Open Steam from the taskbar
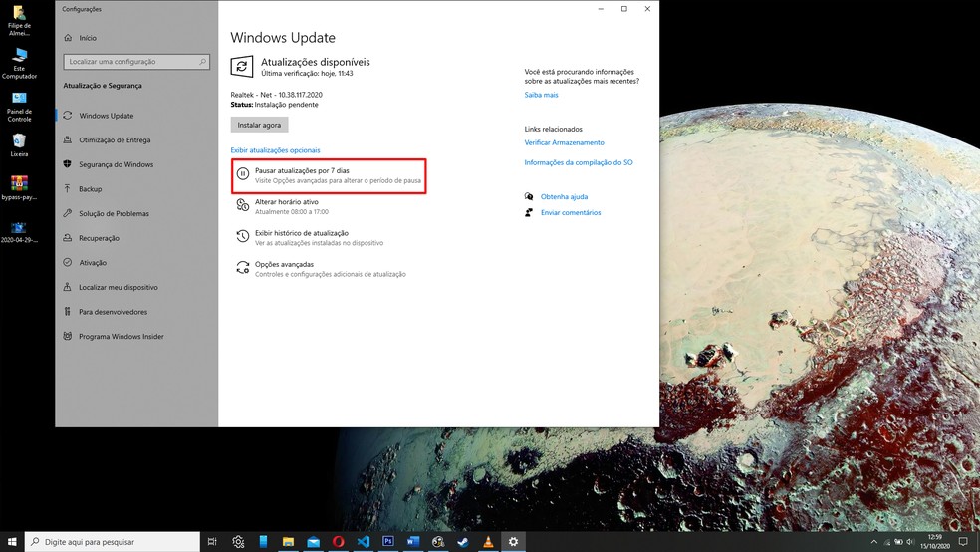Screen dimensions: 980x552 click(x=463, y=541)
